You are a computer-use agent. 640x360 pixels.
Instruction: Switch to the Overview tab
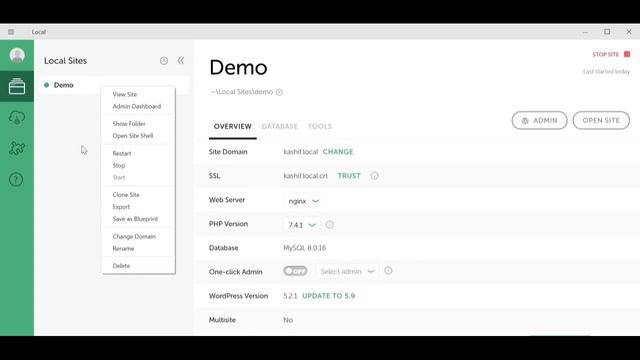233,127
